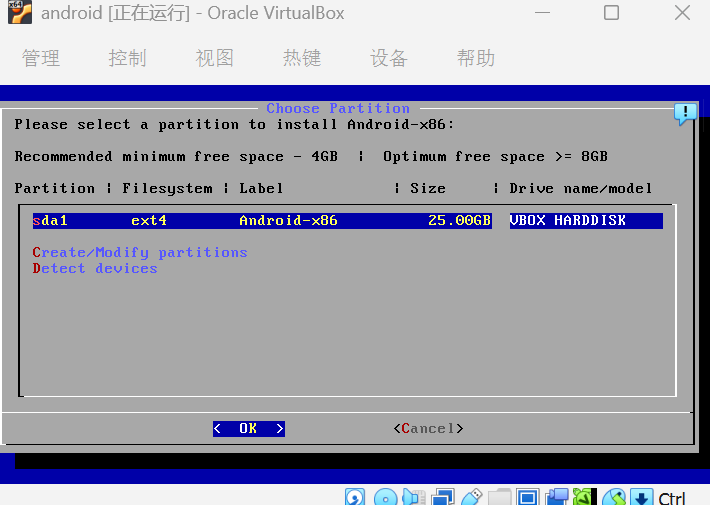Click the VirtualBox app icon in title bar
710x505 pixels.
point(20,12)
